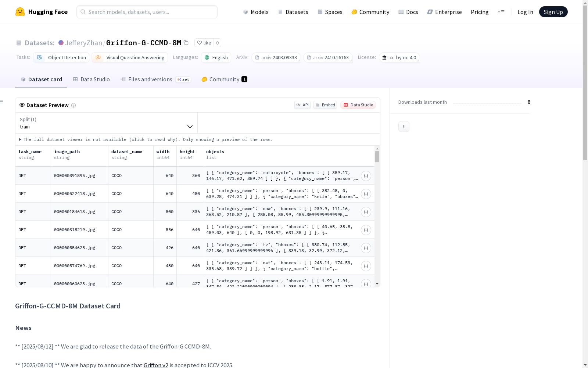The width and height of the screenshot is (588, 368).
Task: Open Enterprise in top navigation
Action: 445,12
